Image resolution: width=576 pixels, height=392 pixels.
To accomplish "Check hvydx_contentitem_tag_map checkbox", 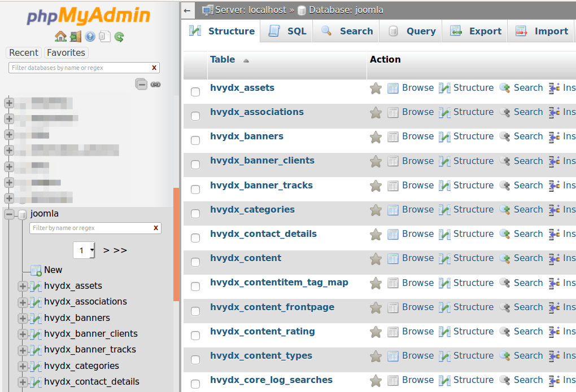I will 195,287.
